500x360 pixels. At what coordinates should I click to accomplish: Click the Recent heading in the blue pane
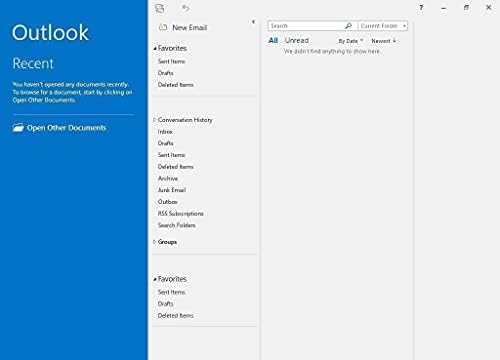[33, 63]
